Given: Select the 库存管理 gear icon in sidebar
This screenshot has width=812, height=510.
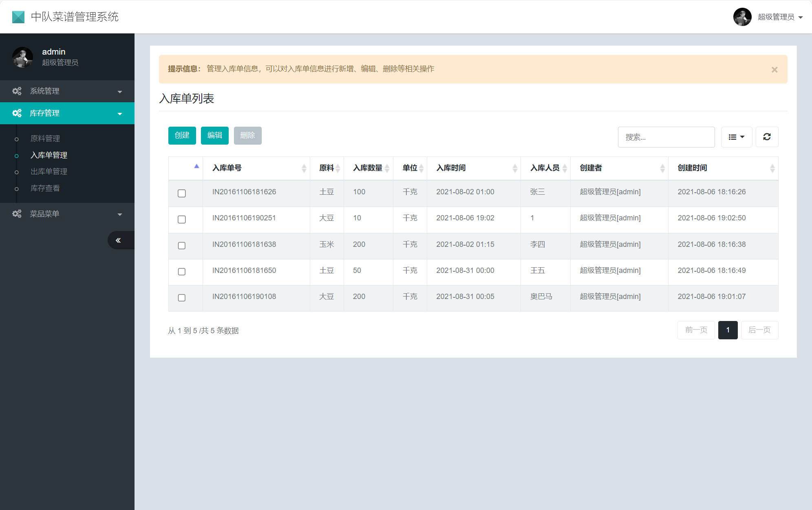Looking at the screenshot, I should [17, 113].
